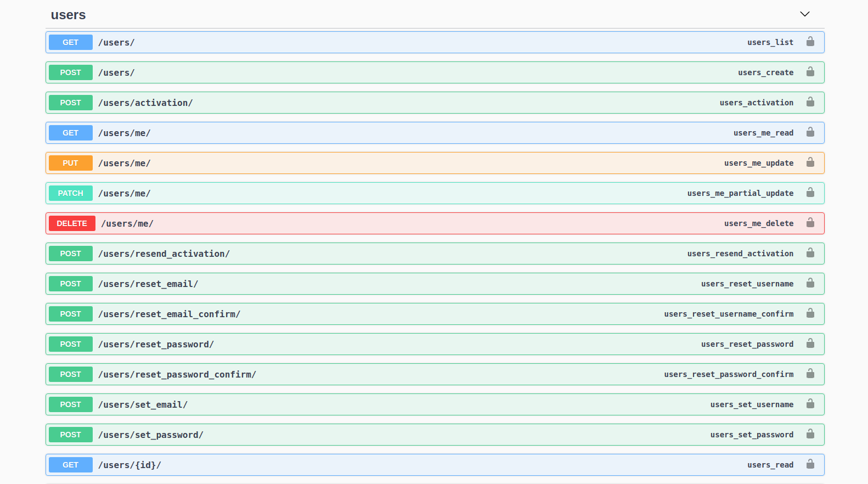Click the GET badge for /users/{id}/
868x484 pixels.
pos(71,465)
